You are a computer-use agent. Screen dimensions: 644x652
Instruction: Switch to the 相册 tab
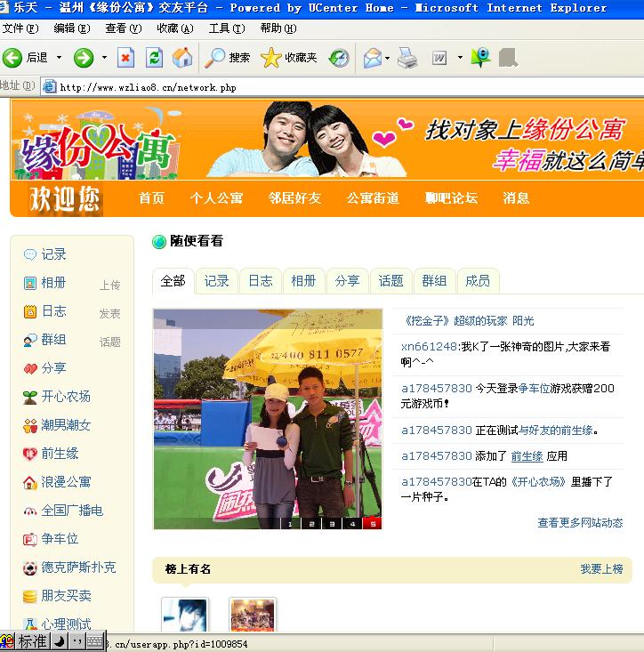(303, 281)
